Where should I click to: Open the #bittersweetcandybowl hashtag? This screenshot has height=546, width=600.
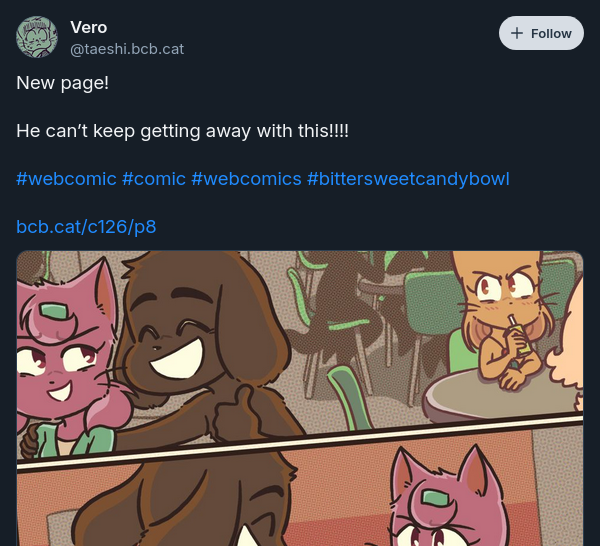(x=408, y=179)
